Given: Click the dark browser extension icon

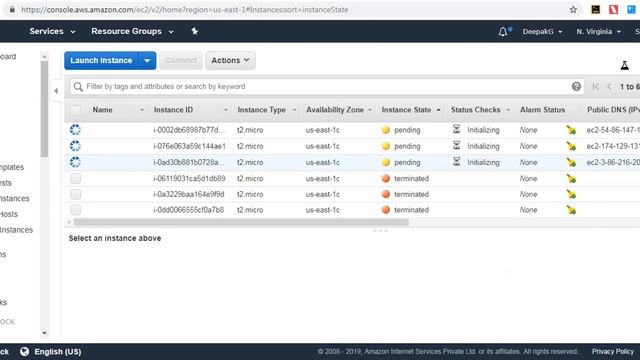Looking at the screenshot, I should pos(596,9).
